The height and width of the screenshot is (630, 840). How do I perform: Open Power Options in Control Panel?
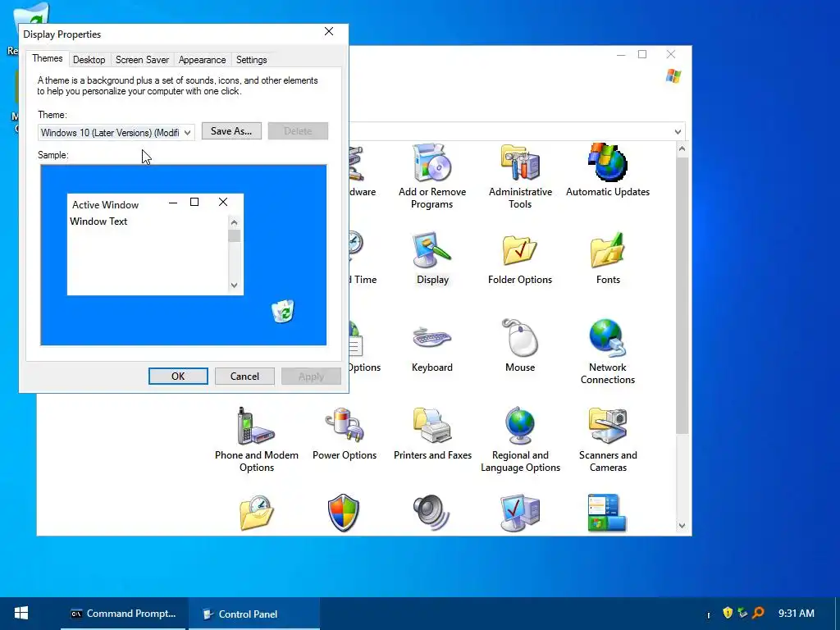[345, 434]
